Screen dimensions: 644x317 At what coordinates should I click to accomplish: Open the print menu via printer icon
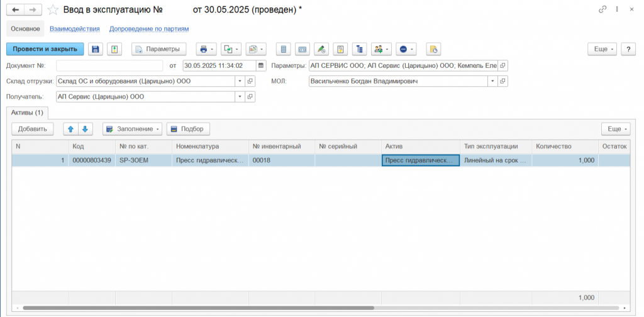(x=206, y=49)
